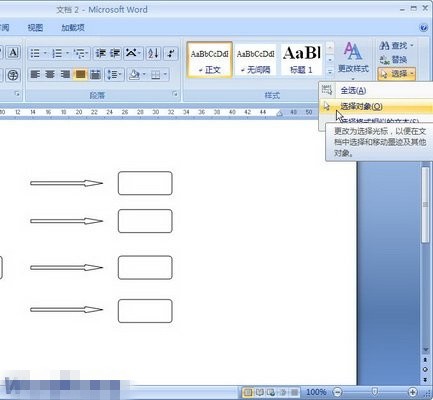433x400 pixels.
Task: Click the decrease indent icon
Action: coord(101,53)
